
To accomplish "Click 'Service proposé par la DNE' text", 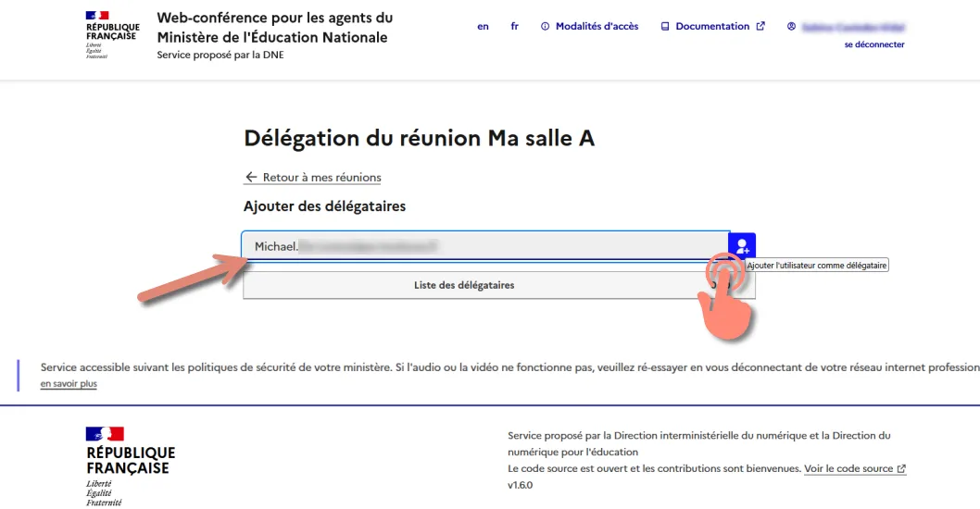I will point(220,55).
